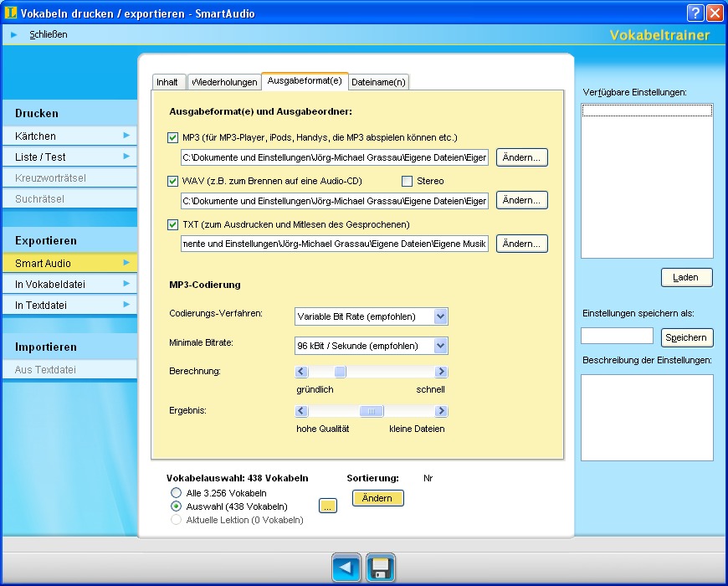Viewport: 728px width, 586px height.
Task: Uncheck the MP3 output format checkbox
Action: pos(172,137)
